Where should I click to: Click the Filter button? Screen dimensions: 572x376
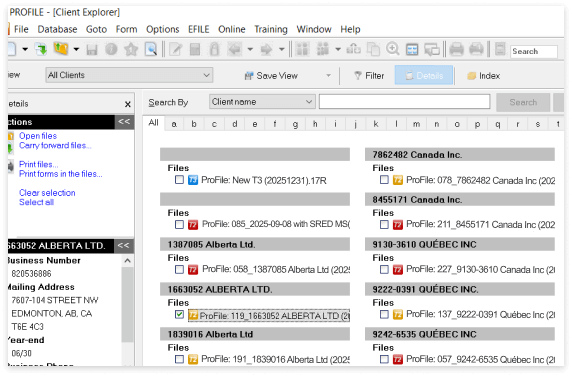tap(369, 75)
